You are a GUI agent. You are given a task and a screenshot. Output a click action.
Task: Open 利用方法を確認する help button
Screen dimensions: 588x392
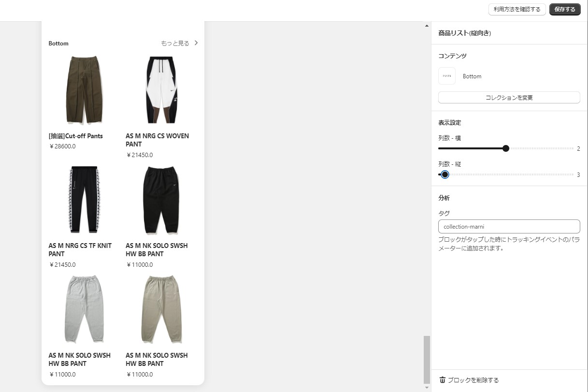point(517,10)
